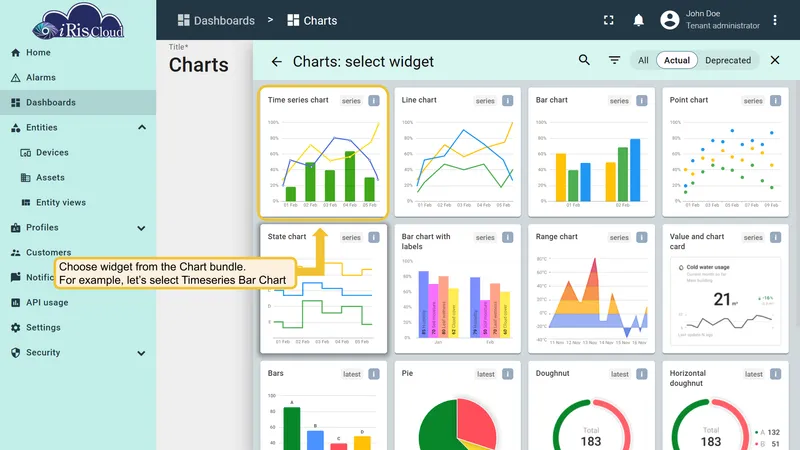Open Customers in sidebar
The image size is (800, 450).
pos(78,253)
